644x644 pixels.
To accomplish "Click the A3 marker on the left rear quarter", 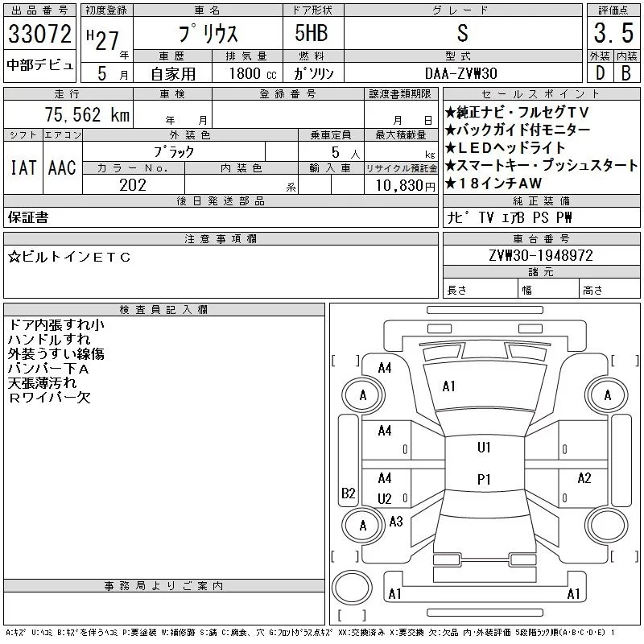I will 396,522.
